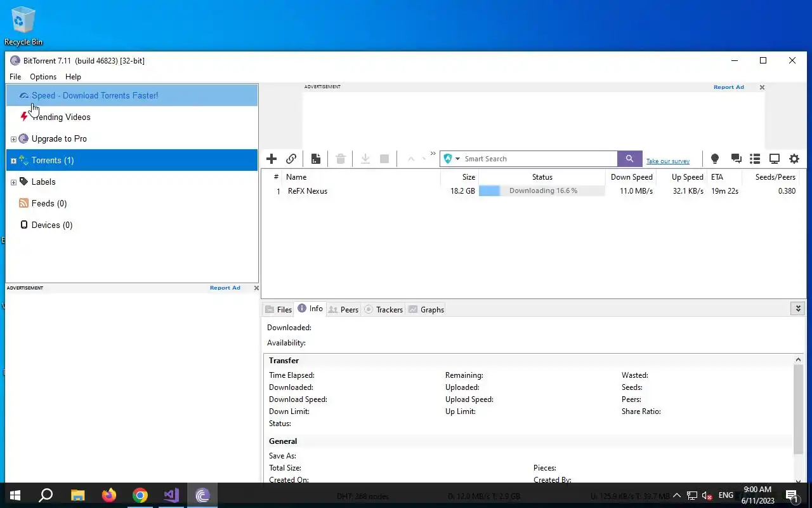Select Feeds (0) in the sidebar
Viewport: 812px width, 508px height.
(x=132, y=203)
